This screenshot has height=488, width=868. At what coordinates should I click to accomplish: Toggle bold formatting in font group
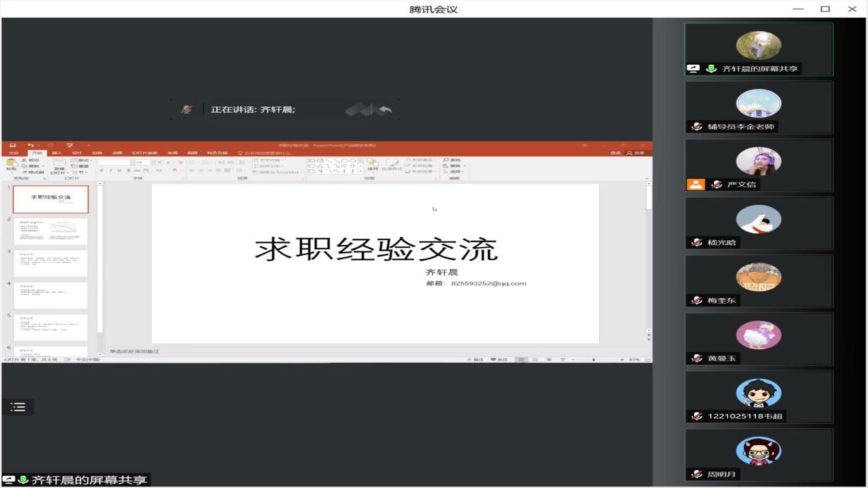pyautogui.click(x=101, y=170)
